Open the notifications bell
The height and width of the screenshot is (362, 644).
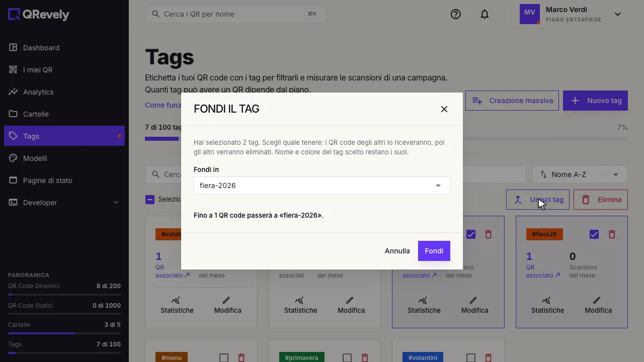tap(485, 14)
